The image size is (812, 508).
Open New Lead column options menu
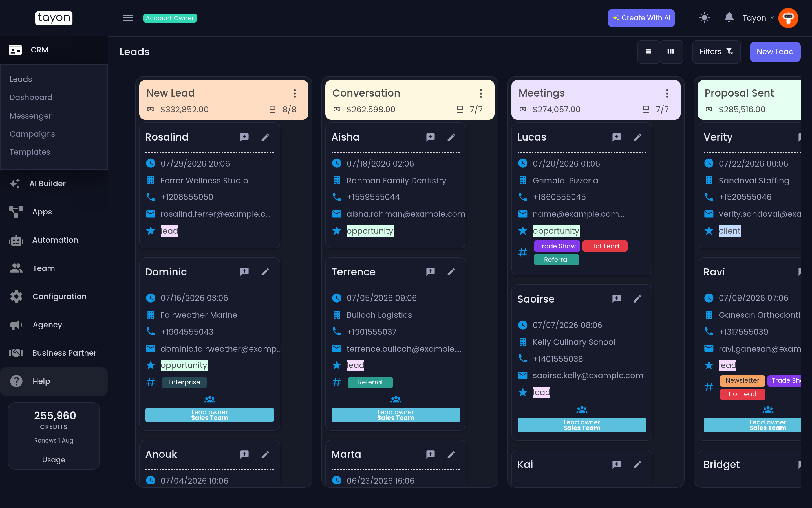tap(295, 93)
